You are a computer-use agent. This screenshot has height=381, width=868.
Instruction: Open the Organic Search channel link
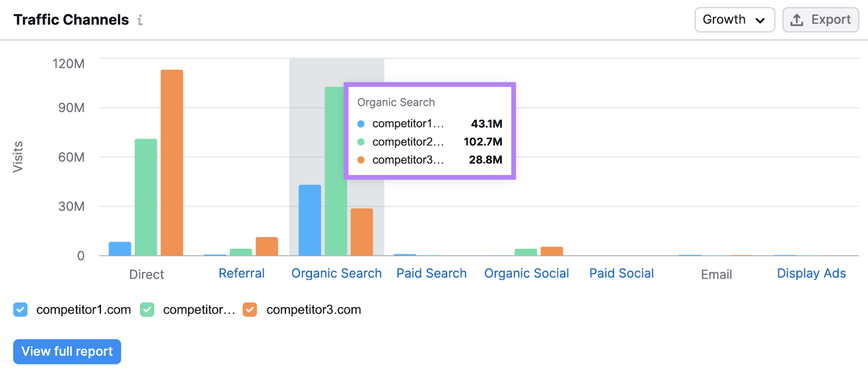[x=336, y=273]
